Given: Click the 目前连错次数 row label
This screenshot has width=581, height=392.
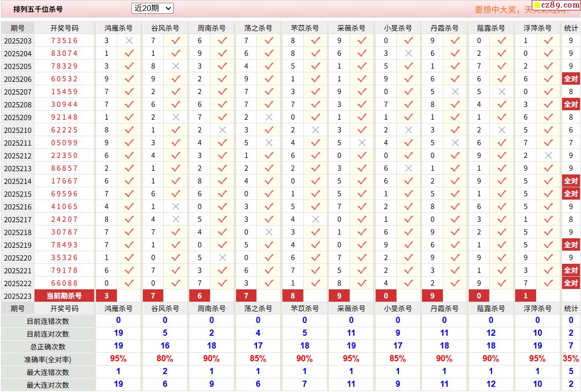Looking at the screenshot, I should point(48,321).
